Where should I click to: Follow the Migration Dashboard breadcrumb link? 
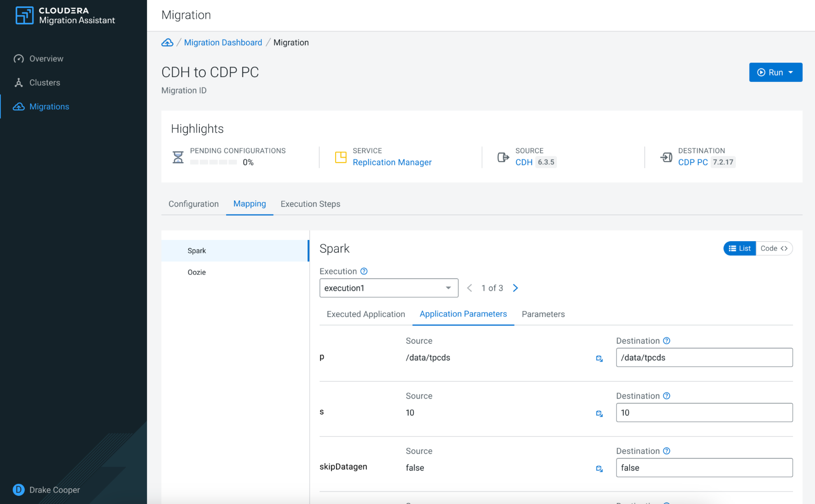tap(223, 42)
